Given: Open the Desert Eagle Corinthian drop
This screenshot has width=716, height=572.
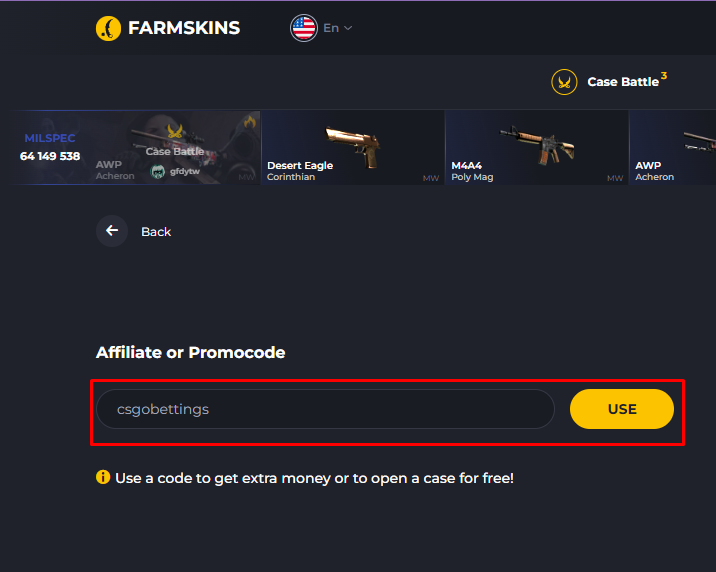Looking at the screenshot, I should [x=352, y=148].
